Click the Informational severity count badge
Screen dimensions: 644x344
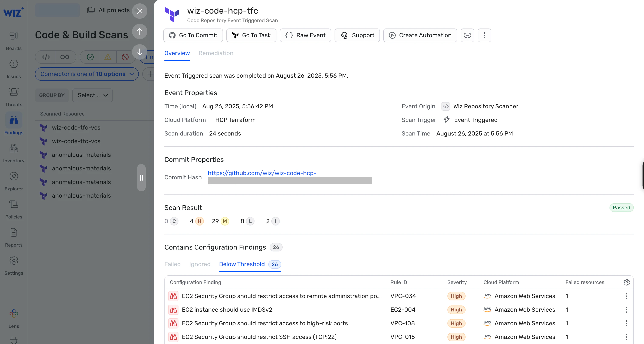coord(275,221)
